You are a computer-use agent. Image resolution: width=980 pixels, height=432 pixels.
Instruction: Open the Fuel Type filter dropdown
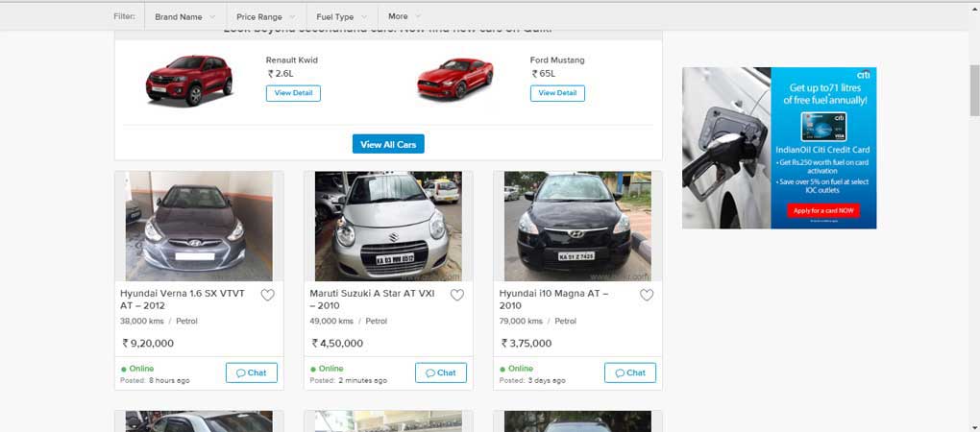(x=342, y=17)
